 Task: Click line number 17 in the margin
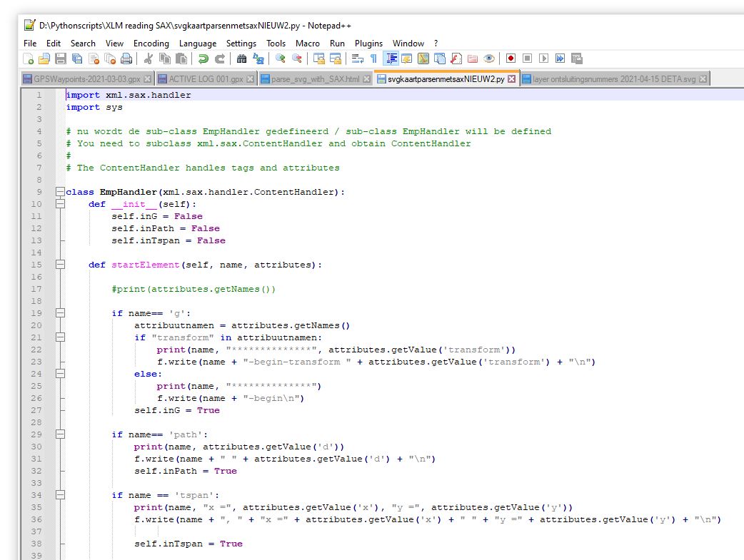[37, 289]
